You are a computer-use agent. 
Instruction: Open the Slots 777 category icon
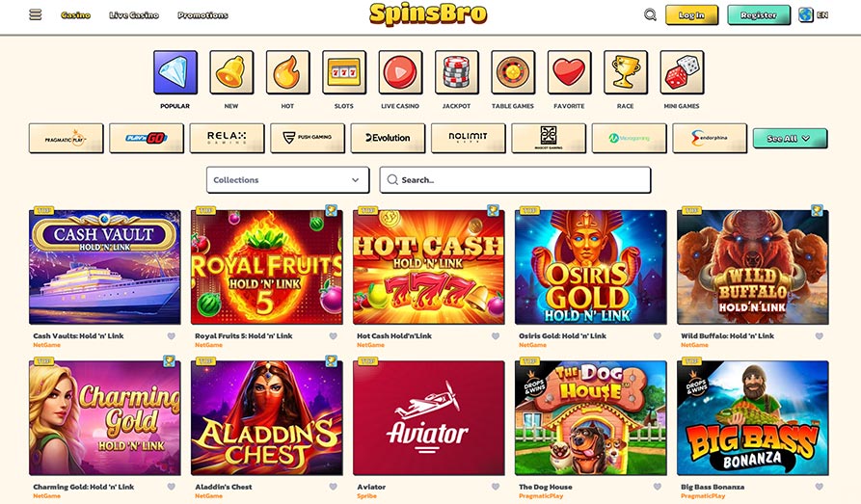point(344,72)
